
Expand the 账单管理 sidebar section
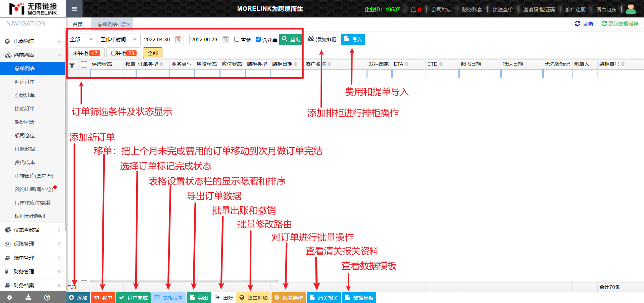click(x=33, y=258)
